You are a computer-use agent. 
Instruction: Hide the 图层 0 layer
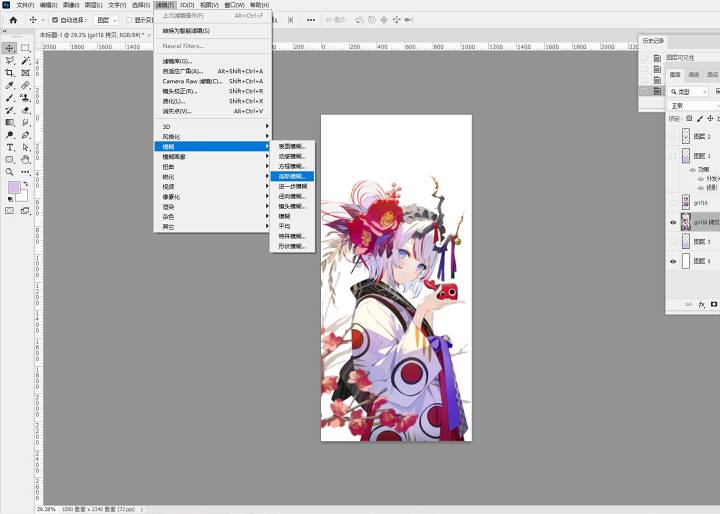[x=673, y=261]
